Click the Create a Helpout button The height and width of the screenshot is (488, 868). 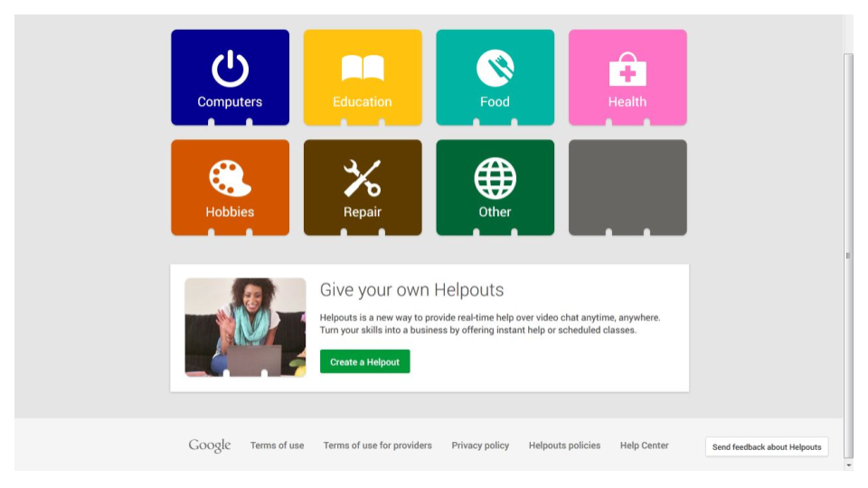click(364, 361)
